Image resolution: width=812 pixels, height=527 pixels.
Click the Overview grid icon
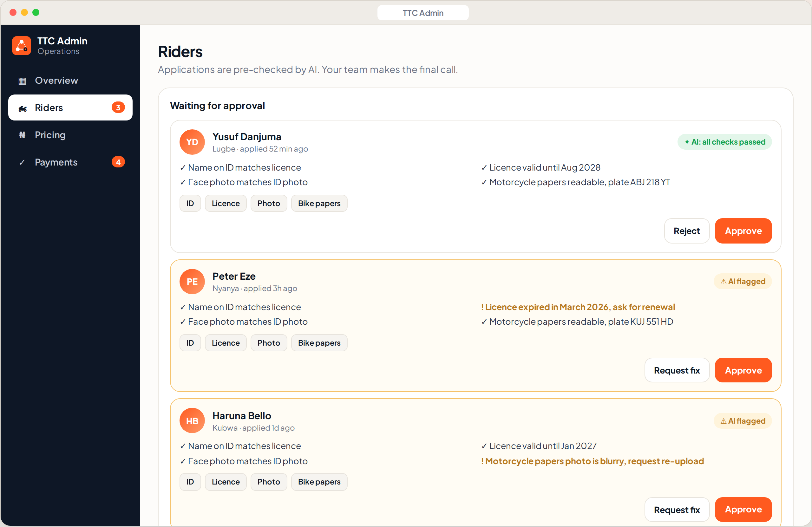(22, 81)
